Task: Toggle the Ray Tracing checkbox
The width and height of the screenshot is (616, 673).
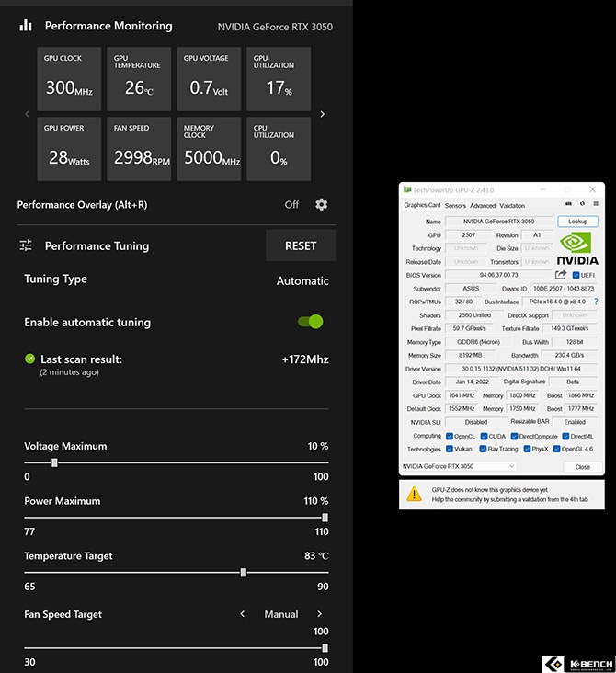Action: point(483,449)
